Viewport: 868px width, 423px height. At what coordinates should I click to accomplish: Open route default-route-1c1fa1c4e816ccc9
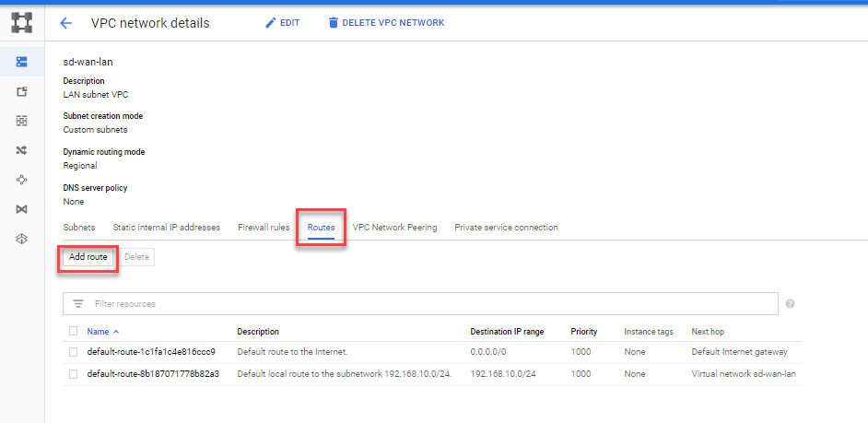151,351
